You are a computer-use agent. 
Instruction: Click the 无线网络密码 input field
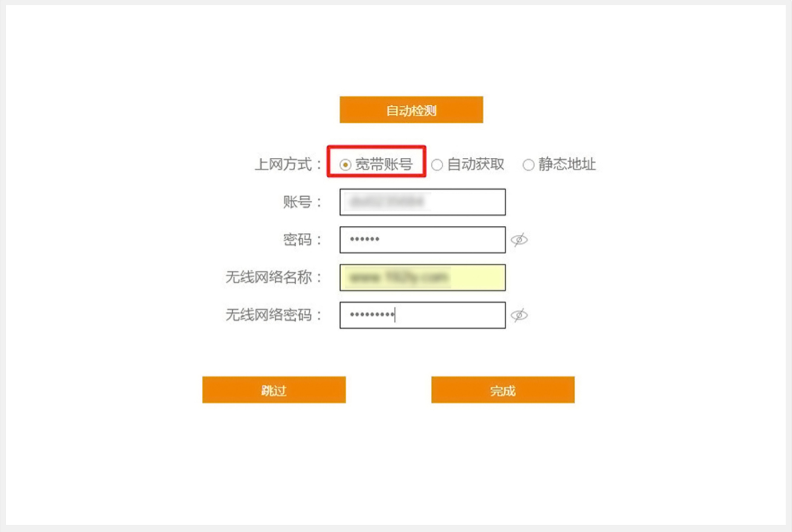tap(422, 315)
